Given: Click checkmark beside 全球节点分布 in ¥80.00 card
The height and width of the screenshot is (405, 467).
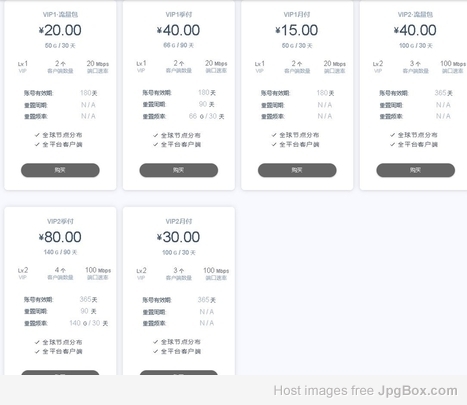Looking at the screenshot, I should click(x=37, y=342).
